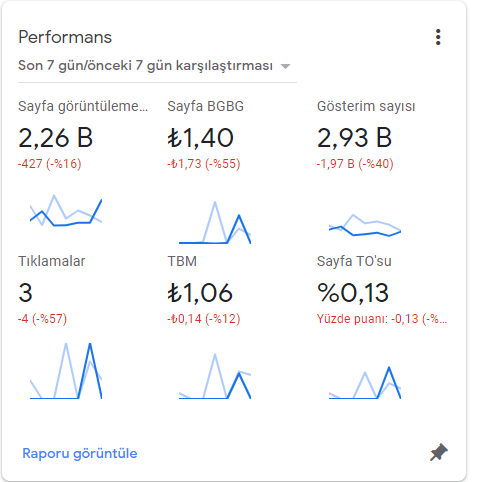Select the Sayfa görüntüleme sparkline chart

(66, 211)
